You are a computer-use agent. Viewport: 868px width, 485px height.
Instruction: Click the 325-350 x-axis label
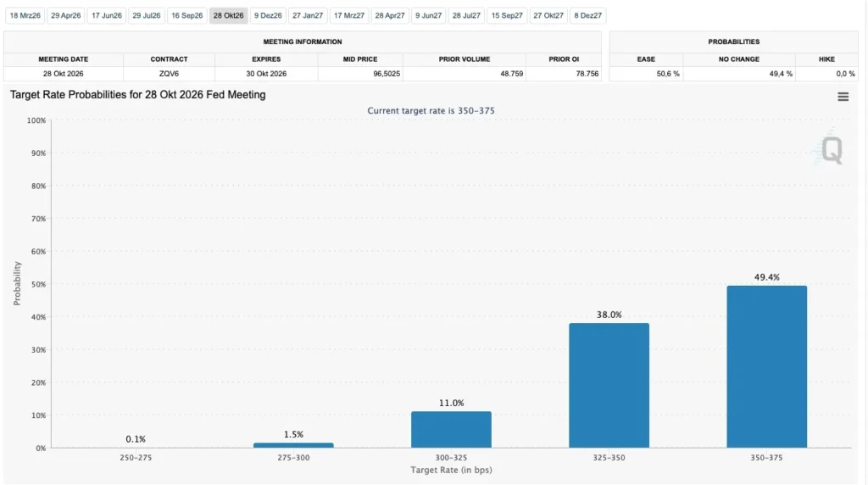coord(609,458)
